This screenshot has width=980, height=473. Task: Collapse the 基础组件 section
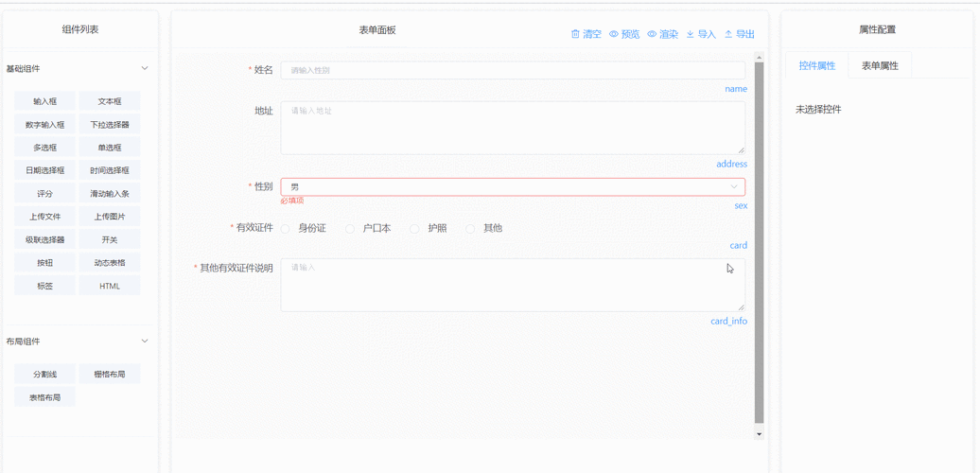tap(145, 69)
